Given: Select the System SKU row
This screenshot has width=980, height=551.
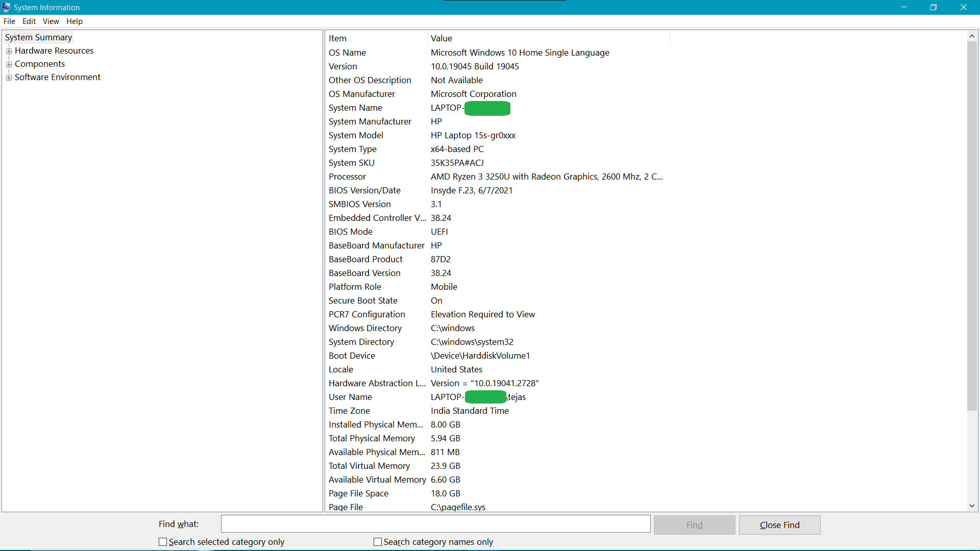Looking at the screenshot, I should coord(498,163).
